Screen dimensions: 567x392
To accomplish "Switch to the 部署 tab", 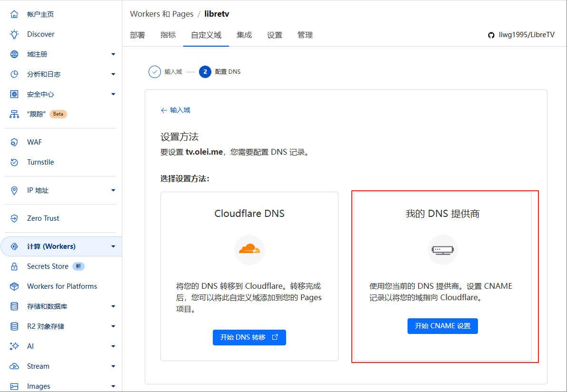I will coord(138,35).
